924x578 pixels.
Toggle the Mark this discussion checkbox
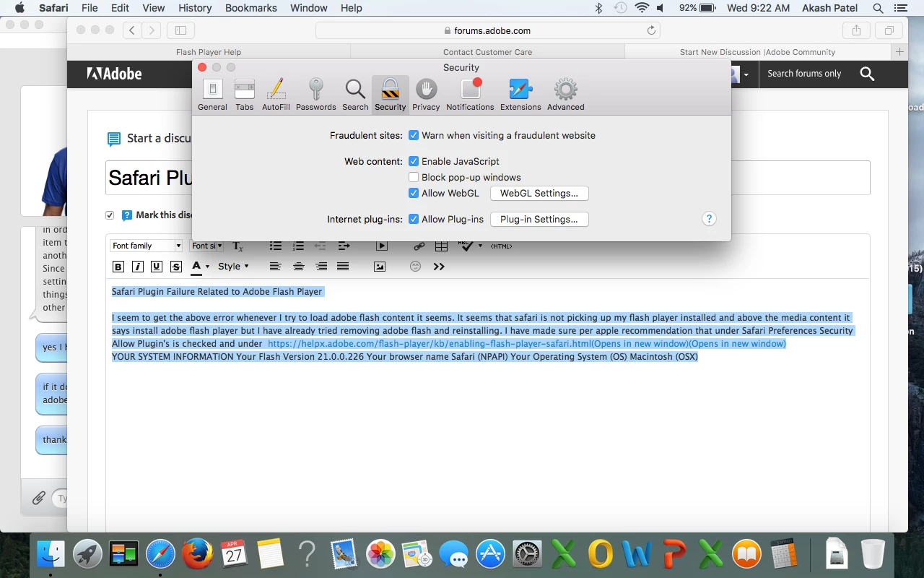[110, 215]
